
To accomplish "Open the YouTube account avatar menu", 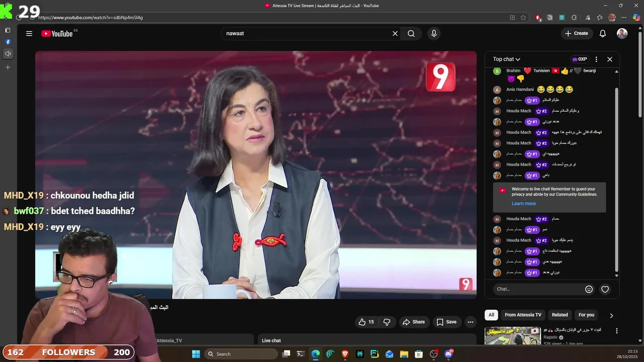I will 622,34.
